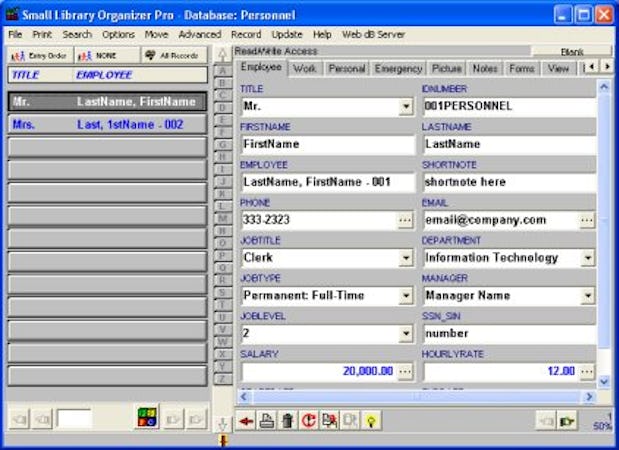Switch to the View tab
This screenshot has height=450, width=619.
[558, 69]
